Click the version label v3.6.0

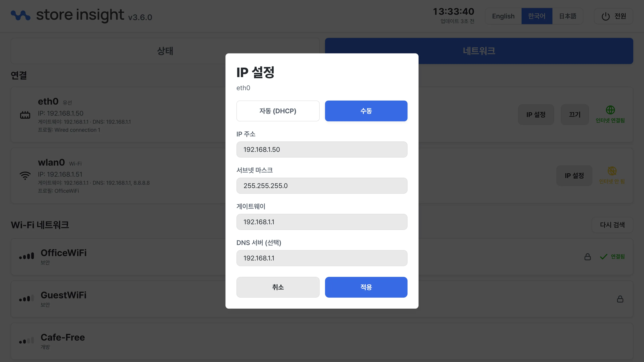(140, 17)
